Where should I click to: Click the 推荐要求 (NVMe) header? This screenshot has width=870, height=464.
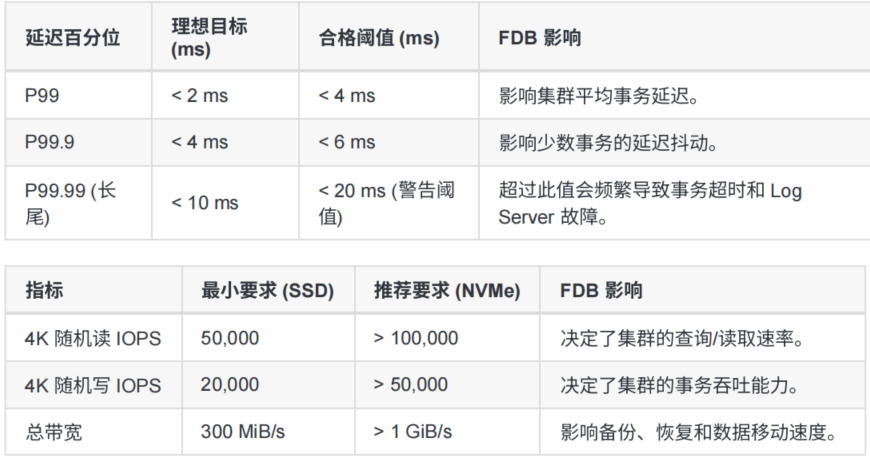(x=447, y=290)
